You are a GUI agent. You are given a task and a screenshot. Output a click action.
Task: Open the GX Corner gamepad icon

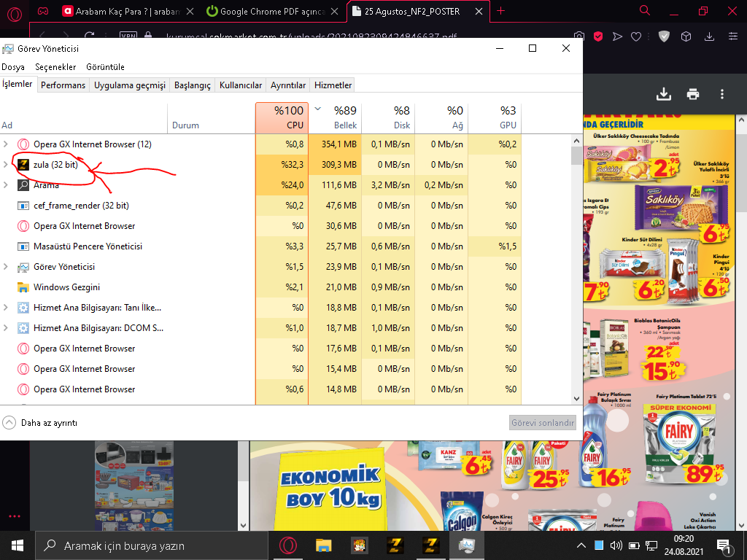coord(43,12)
